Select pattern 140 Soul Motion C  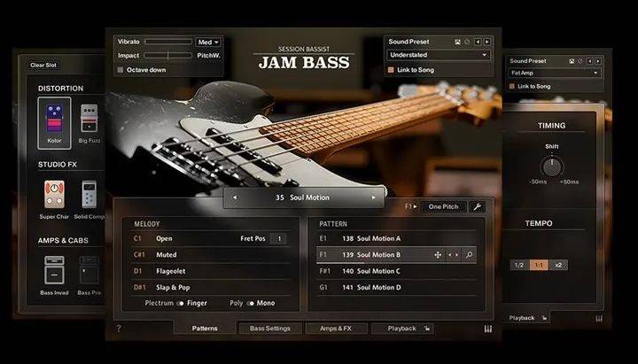click(x=396, y=271)
